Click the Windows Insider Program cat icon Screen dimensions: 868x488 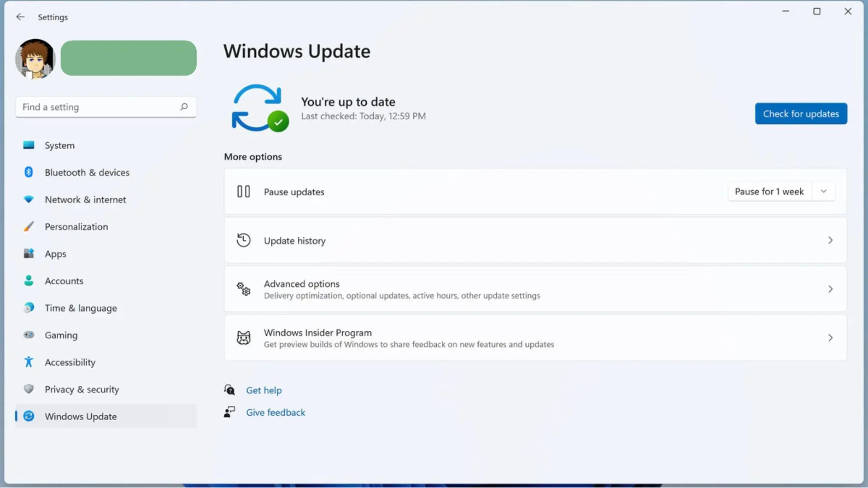[x=243, y=338]
